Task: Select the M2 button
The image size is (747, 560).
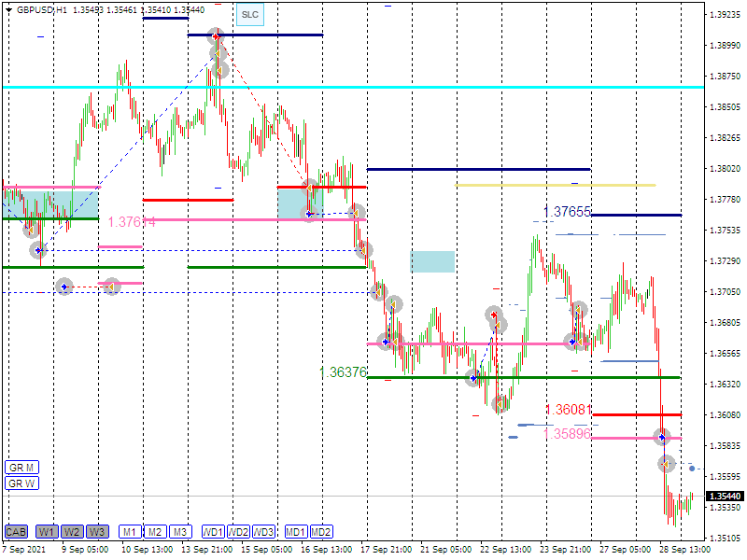Action: point(155,531)
